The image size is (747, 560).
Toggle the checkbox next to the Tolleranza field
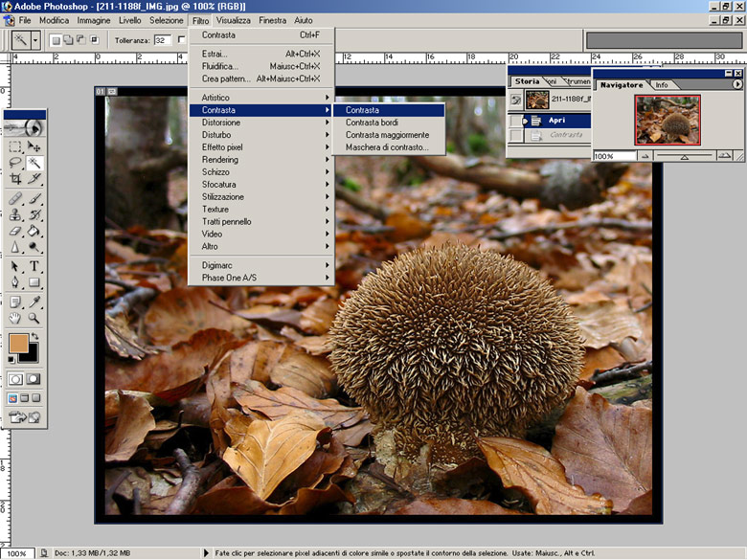182,40
